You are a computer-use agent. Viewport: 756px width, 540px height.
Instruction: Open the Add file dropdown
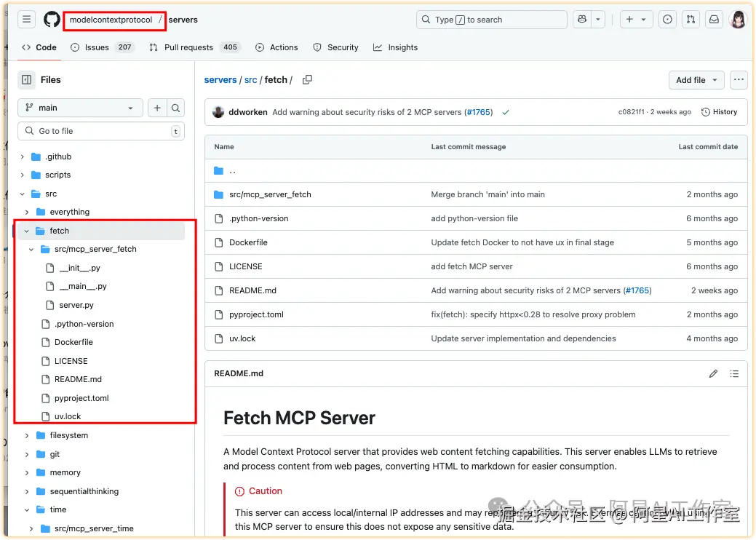[x=696, y=80]
